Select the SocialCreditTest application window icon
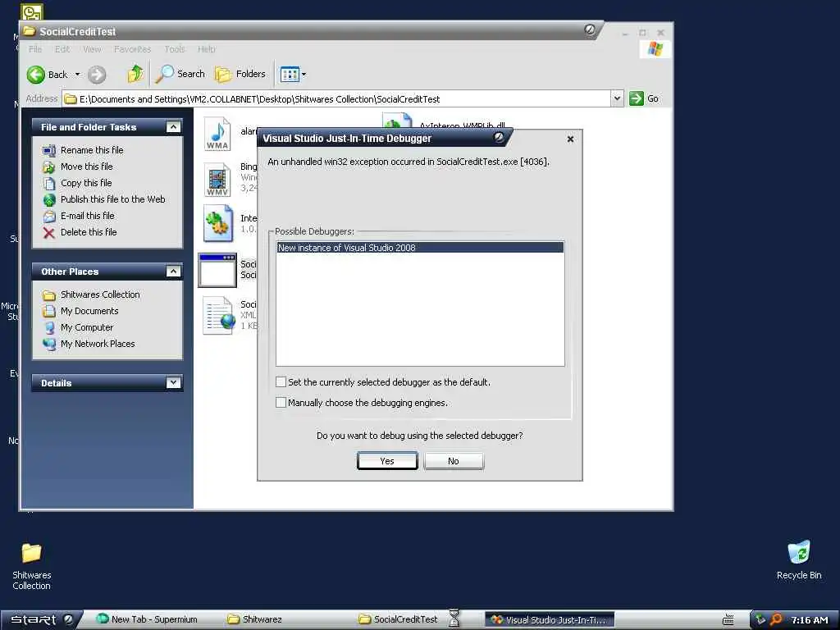840x630 pixels. coord(217,270)
